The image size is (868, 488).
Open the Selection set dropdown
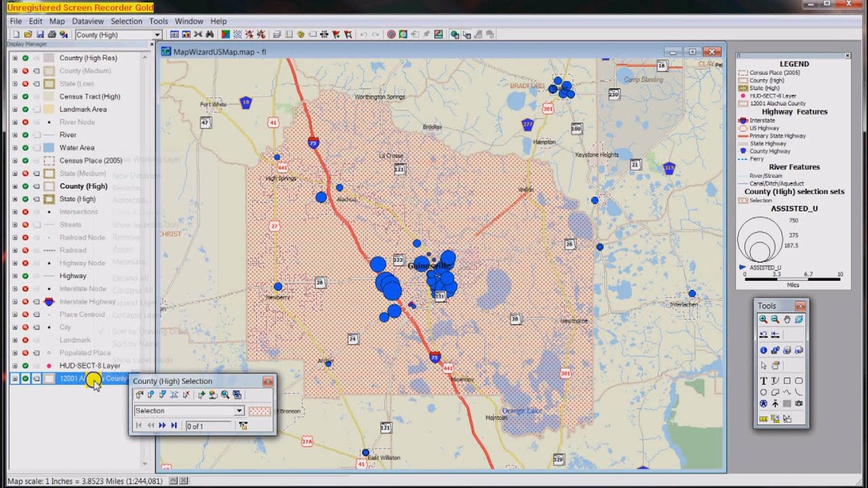point(239,411)
